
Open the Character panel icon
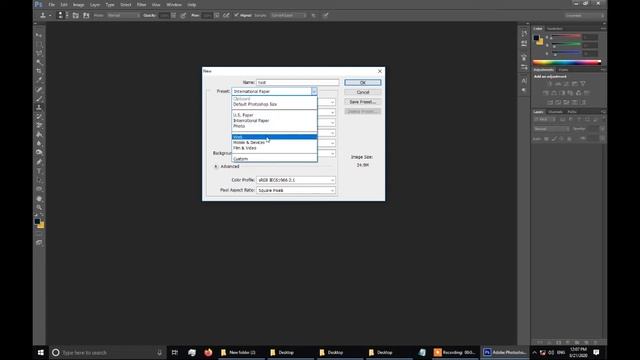(524, 81)
